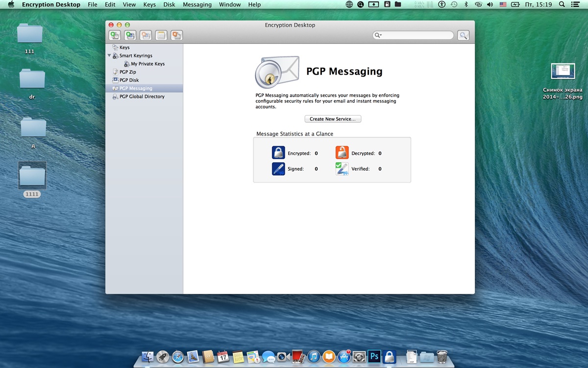Click the Signed pen icon
The image size is (588, 368).
[x=278, y=169]
